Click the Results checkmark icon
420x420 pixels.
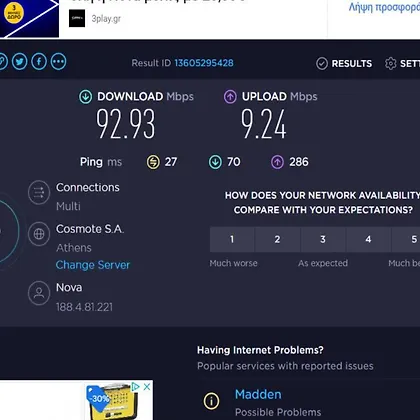322,63
